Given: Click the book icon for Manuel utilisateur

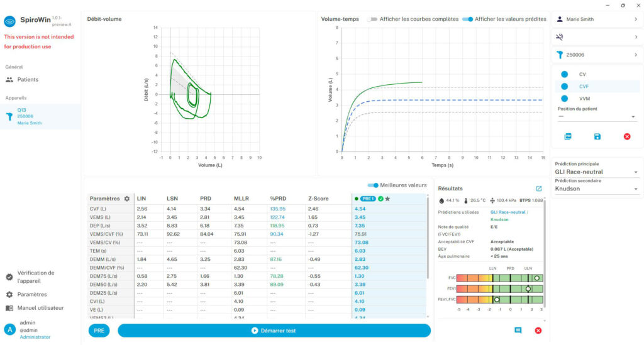Looking at the screenshot, I should coord(9,308).
